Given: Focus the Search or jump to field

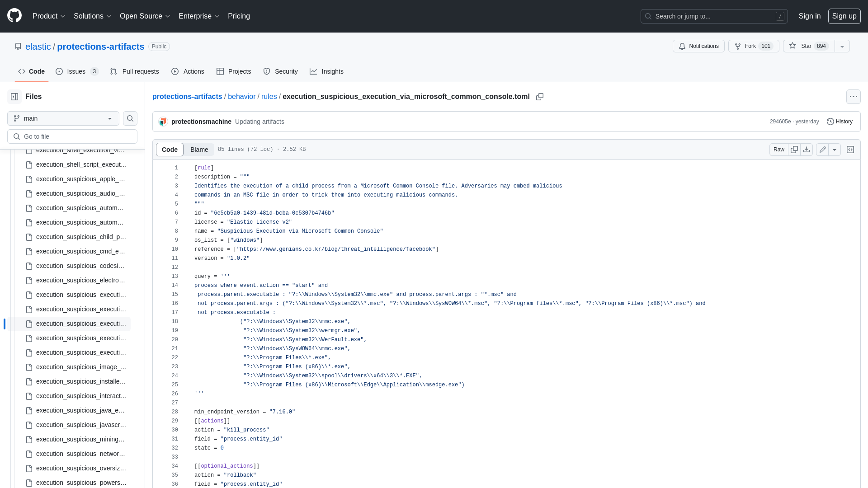Looking at the screenshot, I should tap(714, 16).
